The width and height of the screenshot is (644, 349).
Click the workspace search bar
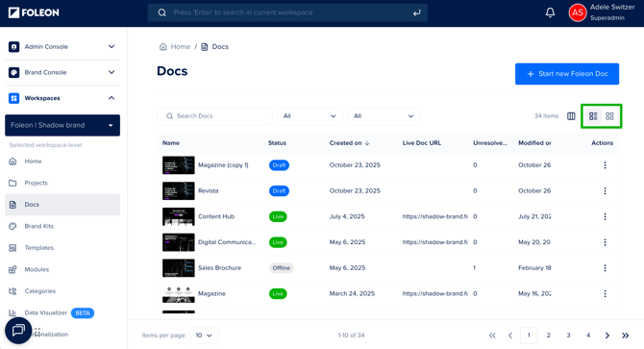tap(287, 12)
